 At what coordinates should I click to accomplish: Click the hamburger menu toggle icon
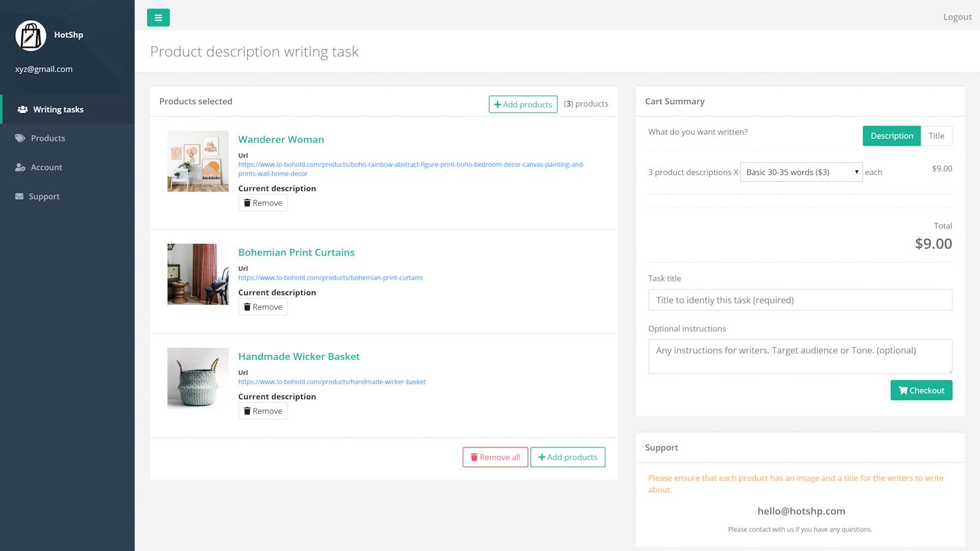click(158, 18)
